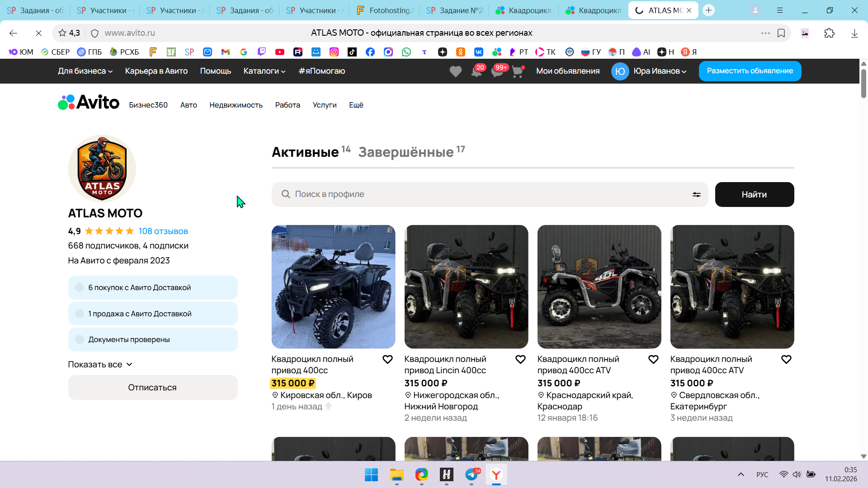Screen dimensions: 868x488
Task: Open favorites heart icon in Avito header
Action: [455, 71]
